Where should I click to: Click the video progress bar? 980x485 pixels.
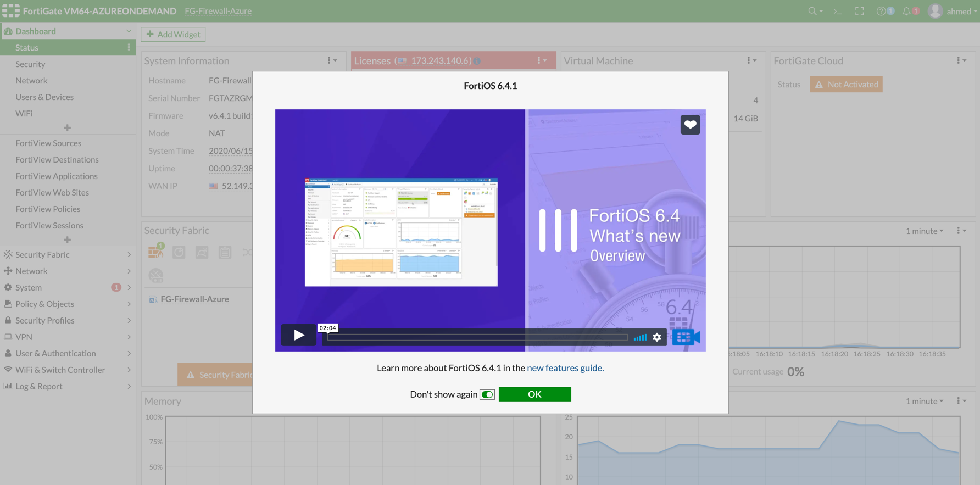477,337
